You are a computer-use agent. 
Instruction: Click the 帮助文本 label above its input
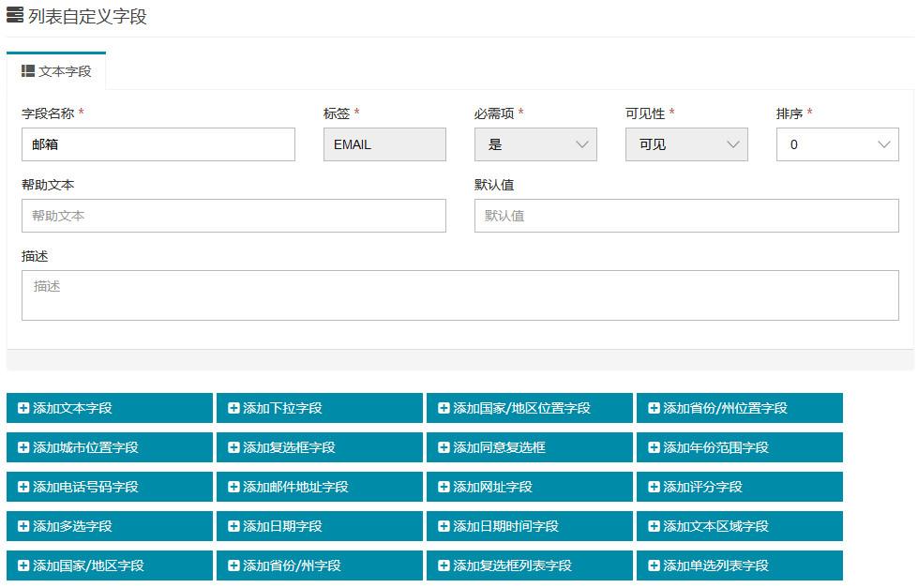[x=48, y=185]
